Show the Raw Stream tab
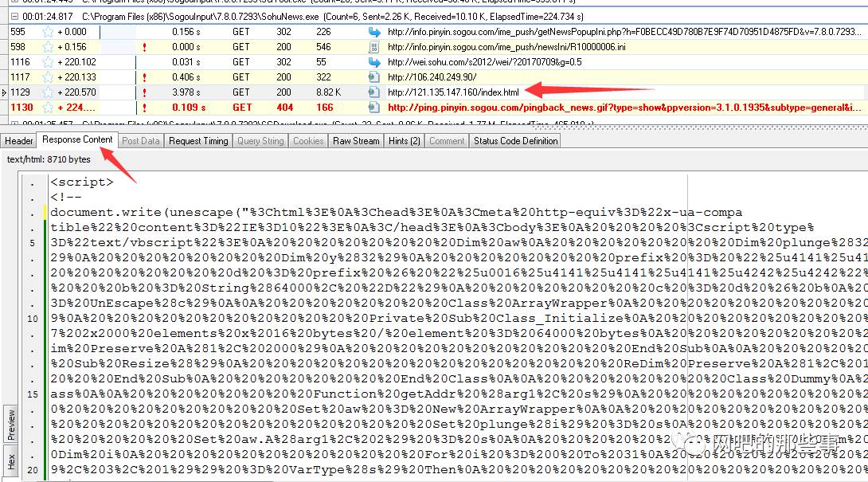The width and height of the screenshot is (868, 482). coord(356,141)
